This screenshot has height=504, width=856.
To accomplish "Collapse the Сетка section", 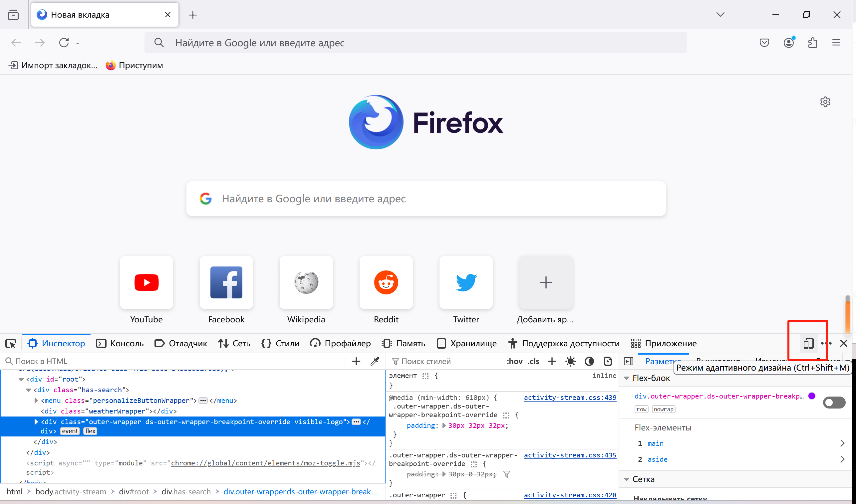I will coord(626,479).
